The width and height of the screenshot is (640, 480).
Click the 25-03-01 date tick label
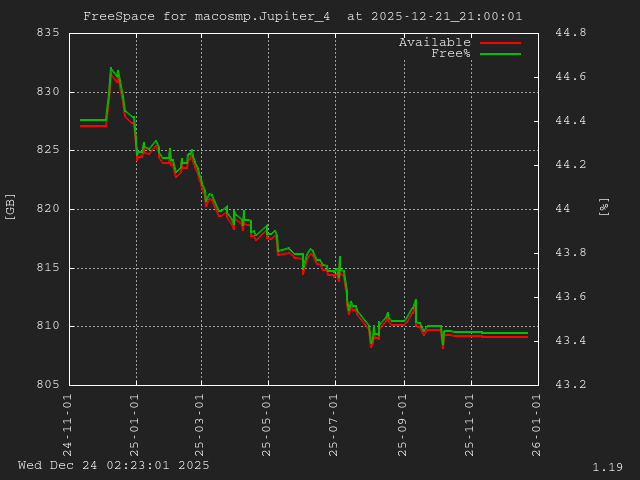[202, 423]
